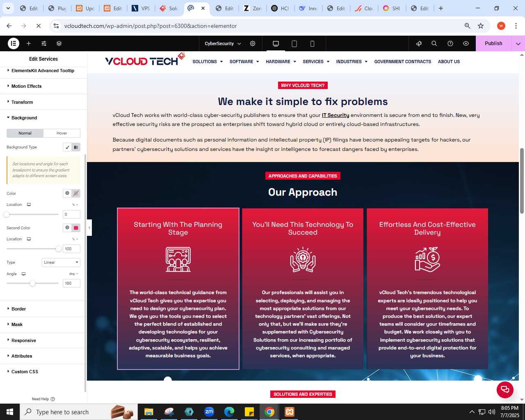
Task: Open the first Color swatch picker
Action: coord(76,193)
